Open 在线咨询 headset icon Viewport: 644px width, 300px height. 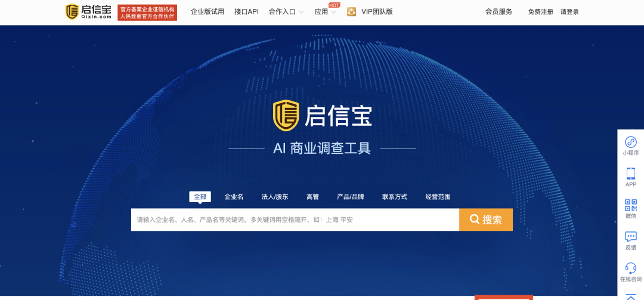[630, 268]
